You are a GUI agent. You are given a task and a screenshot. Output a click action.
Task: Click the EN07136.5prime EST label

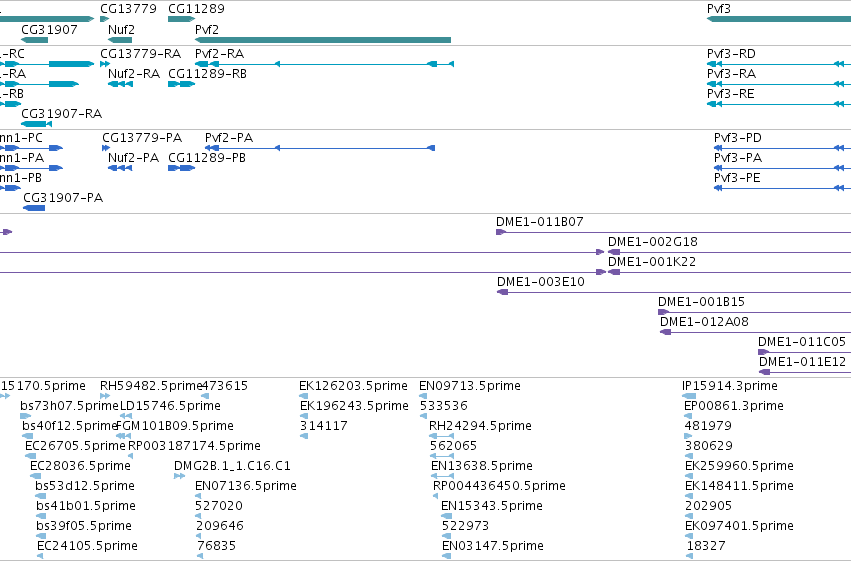tap(246, 487)
